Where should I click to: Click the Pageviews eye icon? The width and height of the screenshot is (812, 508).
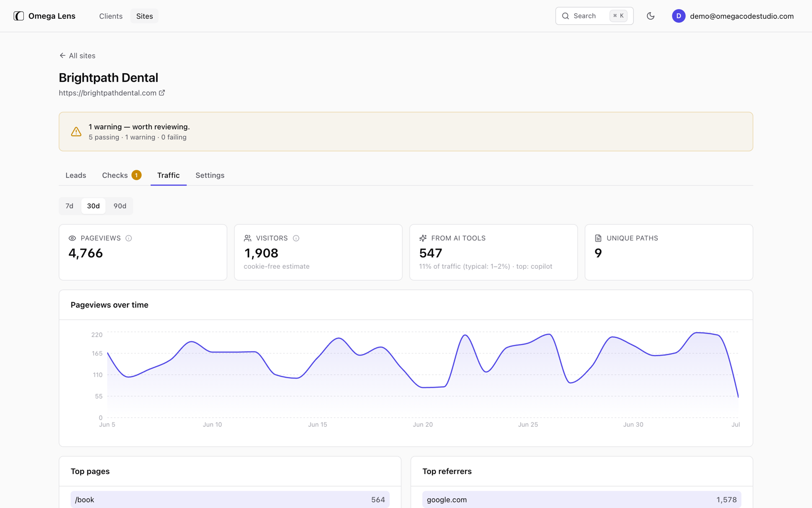[x=72, y=238]
